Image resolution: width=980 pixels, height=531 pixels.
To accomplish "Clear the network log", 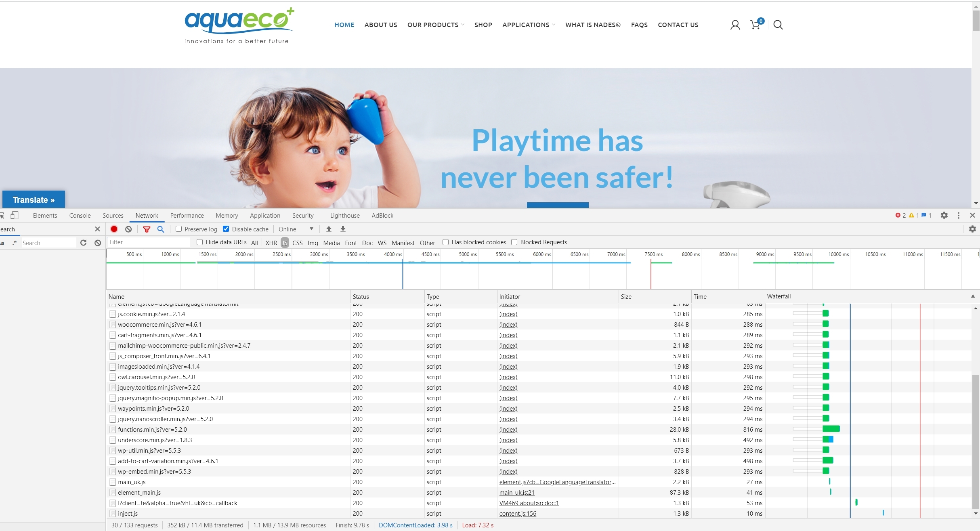I will click(x=128, y=229).
